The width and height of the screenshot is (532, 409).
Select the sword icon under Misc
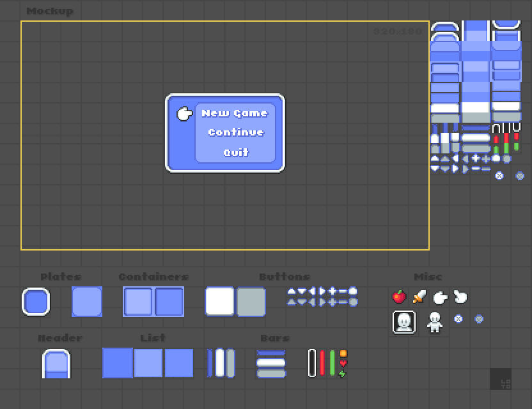tap(419, 297)
